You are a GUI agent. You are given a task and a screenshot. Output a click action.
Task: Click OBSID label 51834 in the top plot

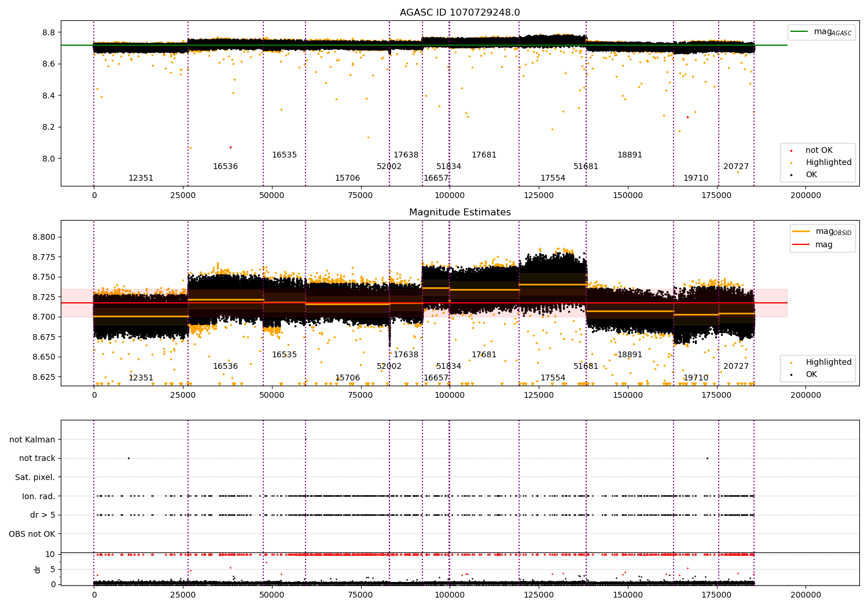448,167
